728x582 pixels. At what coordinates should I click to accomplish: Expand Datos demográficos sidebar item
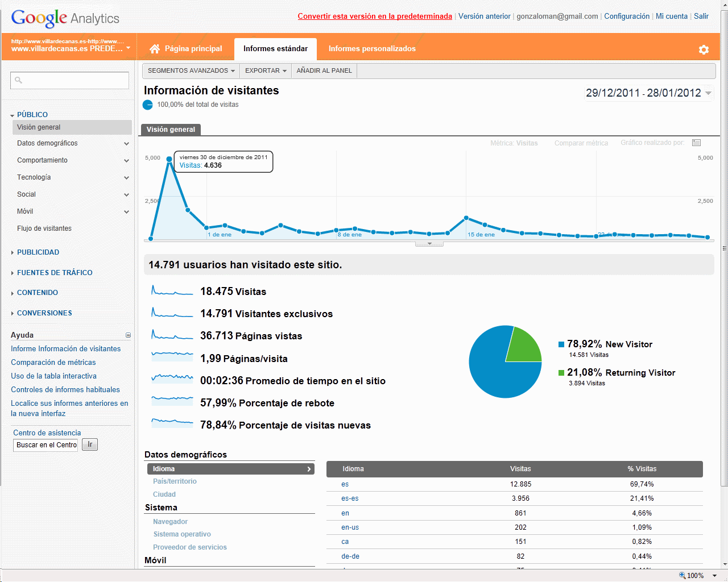coord(126,144)
